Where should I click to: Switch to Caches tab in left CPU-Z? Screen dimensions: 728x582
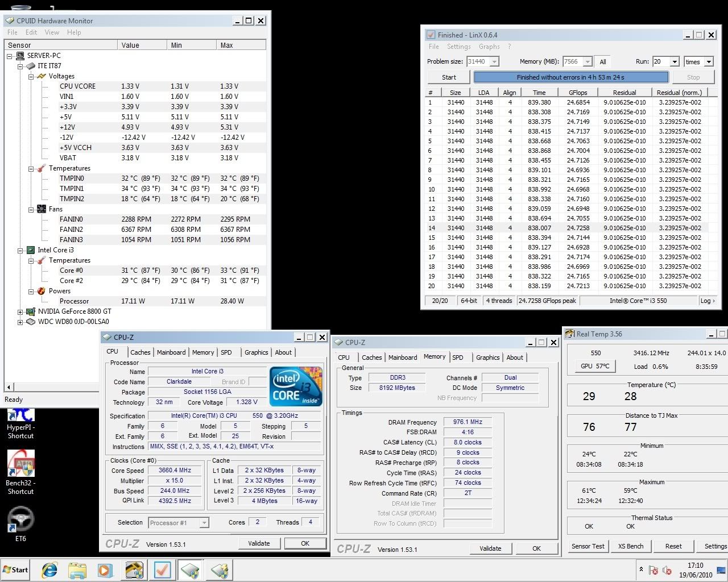click(140, 352)
